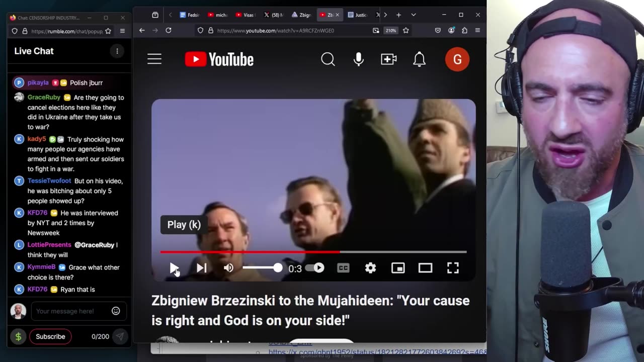This screenshot has height=362, width=644.
Task: Enter full screen video mode
Action: [453, 268]
